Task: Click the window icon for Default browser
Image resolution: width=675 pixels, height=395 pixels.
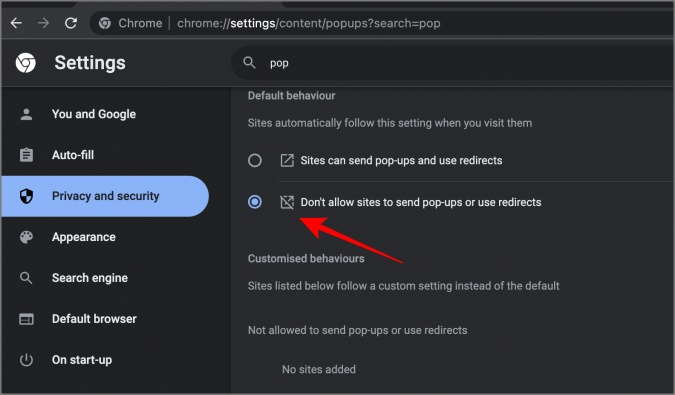Action: point(26,319)
